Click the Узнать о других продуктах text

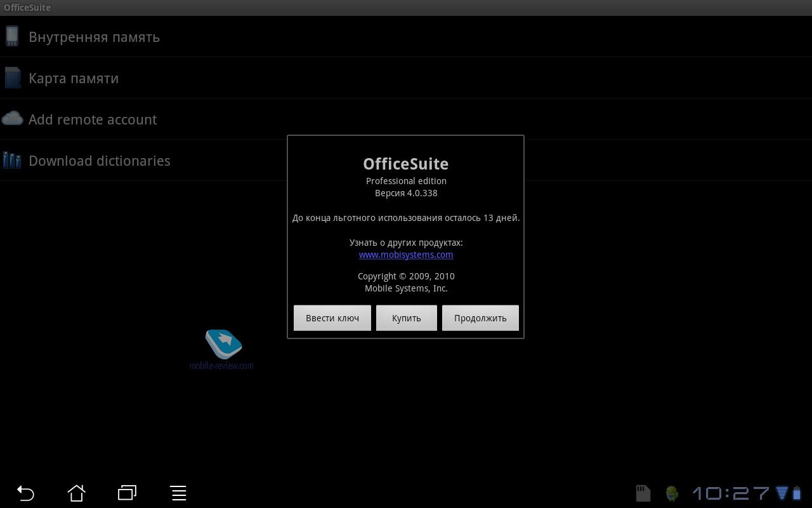click(x=406, y=243)
